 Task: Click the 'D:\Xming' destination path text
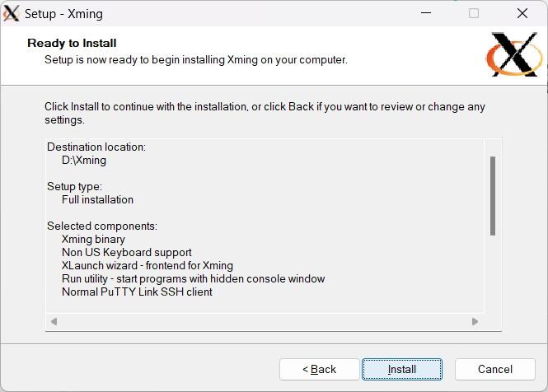(x=84, y=160)
